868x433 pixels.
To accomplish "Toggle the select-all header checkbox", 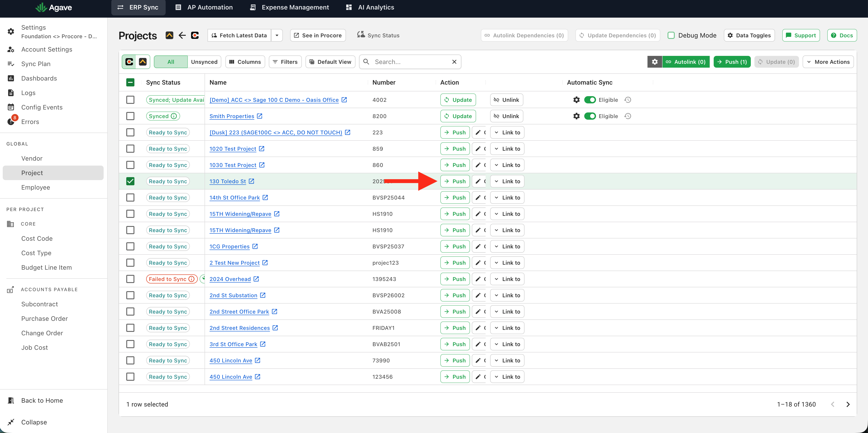I will 130,82.
